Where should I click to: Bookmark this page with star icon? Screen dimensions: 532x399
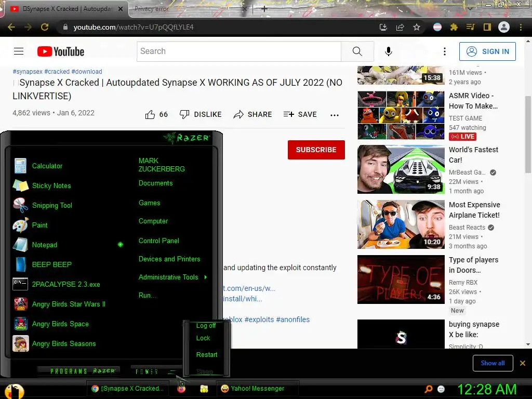point(417,27)
